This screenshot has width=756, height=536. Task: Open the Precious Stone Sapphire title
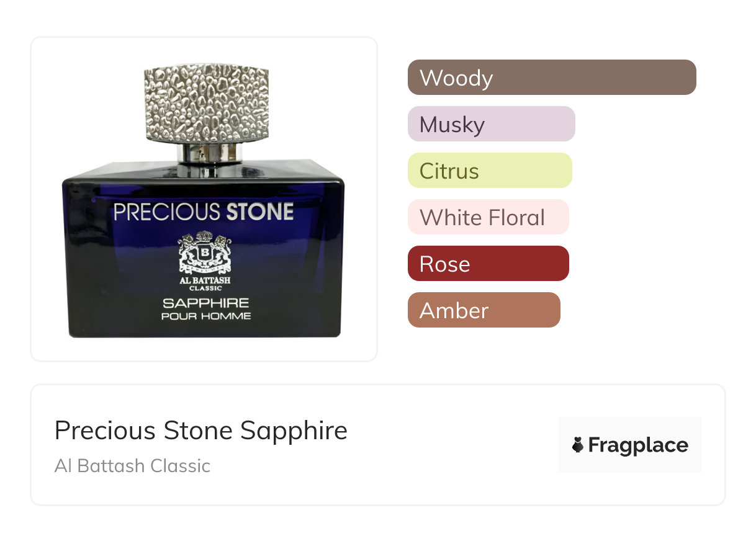click(201, 431)
